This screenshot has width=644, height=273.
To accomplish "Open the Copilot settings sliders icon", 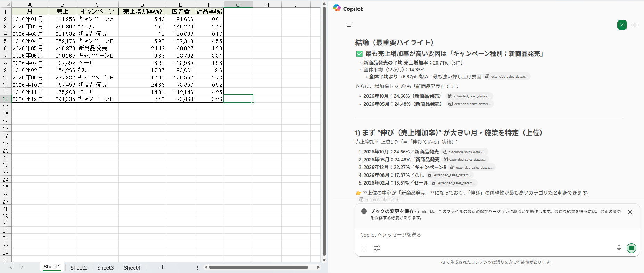I will [x=377, y=248].
